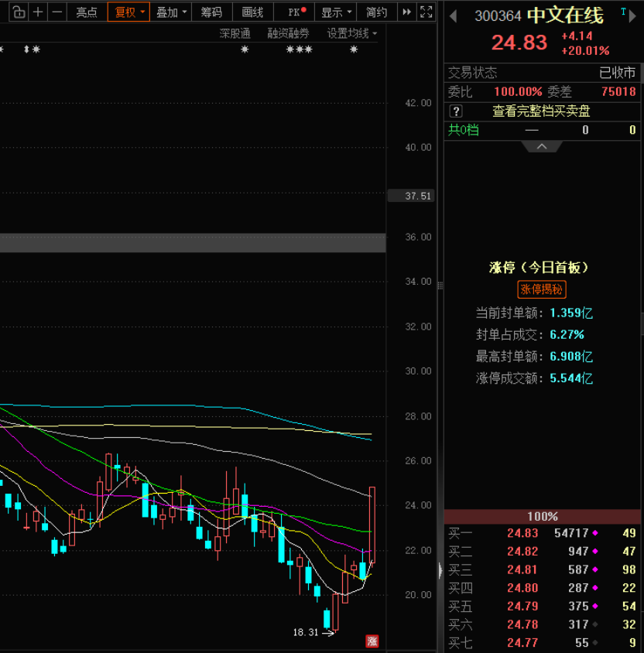Click the 深股通 tag
This screenshot has height=653, width=644.
(235, 34)
